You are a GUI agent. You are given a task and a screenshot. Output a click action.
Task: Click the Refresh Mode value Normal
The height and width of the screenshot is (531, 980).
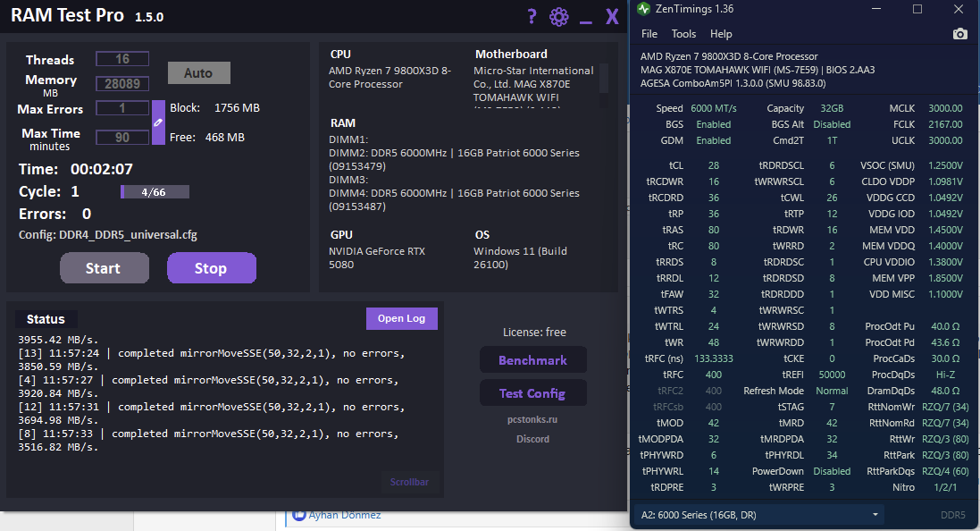(832, 391)
